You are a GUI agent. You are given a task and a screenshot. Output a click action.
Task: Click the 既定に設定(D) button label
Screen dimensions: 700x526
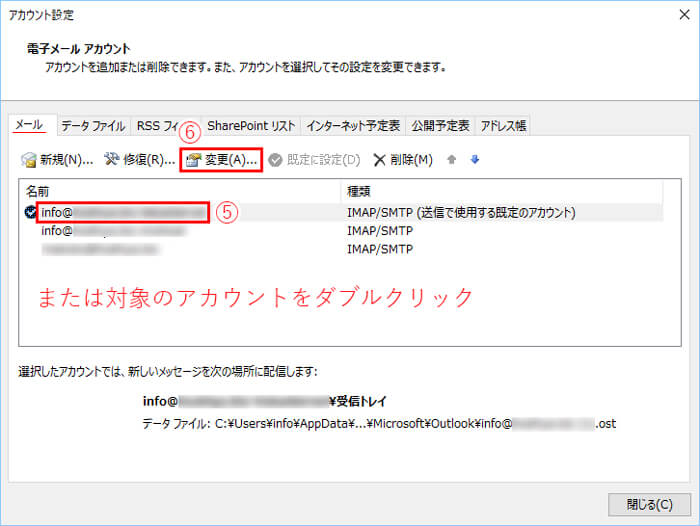(x=323, y=160)
